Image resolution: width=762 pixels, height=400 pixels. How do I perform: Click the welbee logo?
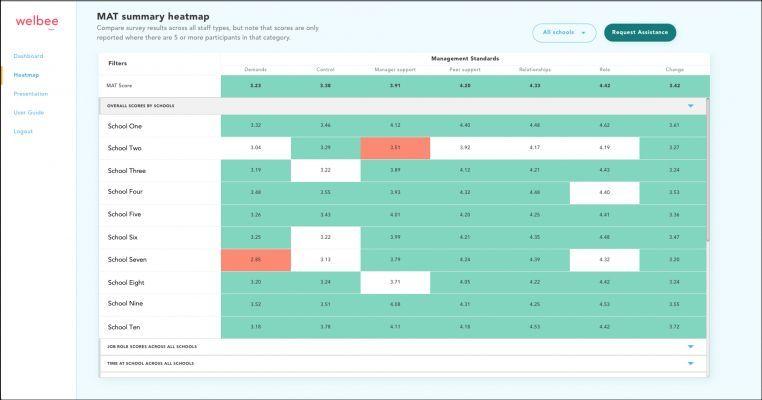click(37, 22)
